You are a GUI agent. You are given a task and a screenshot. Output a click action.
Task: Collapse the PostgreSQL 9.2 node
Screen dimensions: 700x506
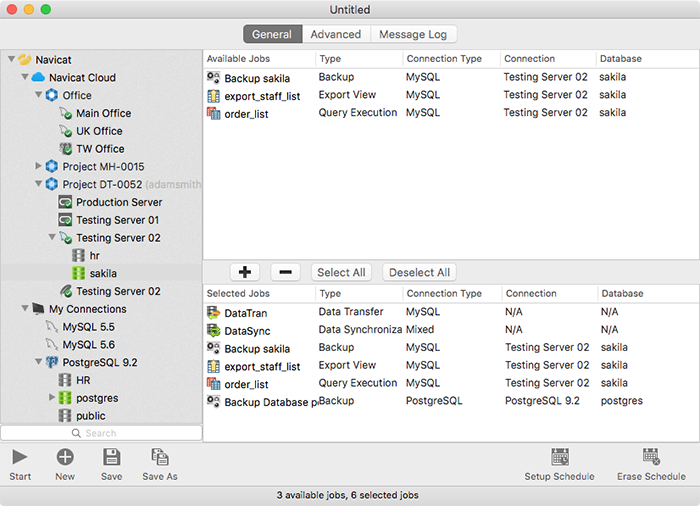click(39, 361)
